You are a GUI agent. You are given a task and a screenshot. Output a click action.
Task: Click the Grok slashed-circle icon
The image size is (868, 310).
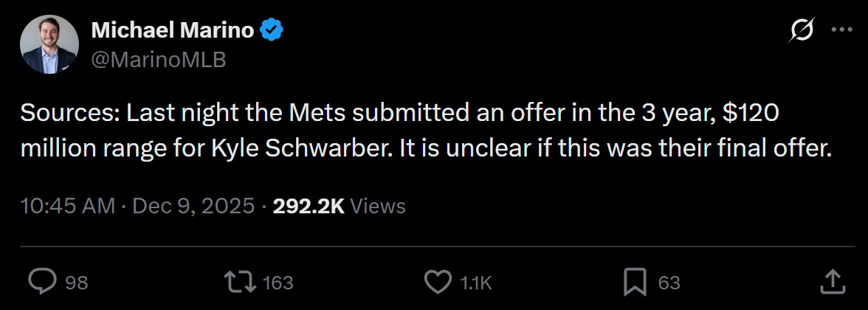tap(802, 30)
